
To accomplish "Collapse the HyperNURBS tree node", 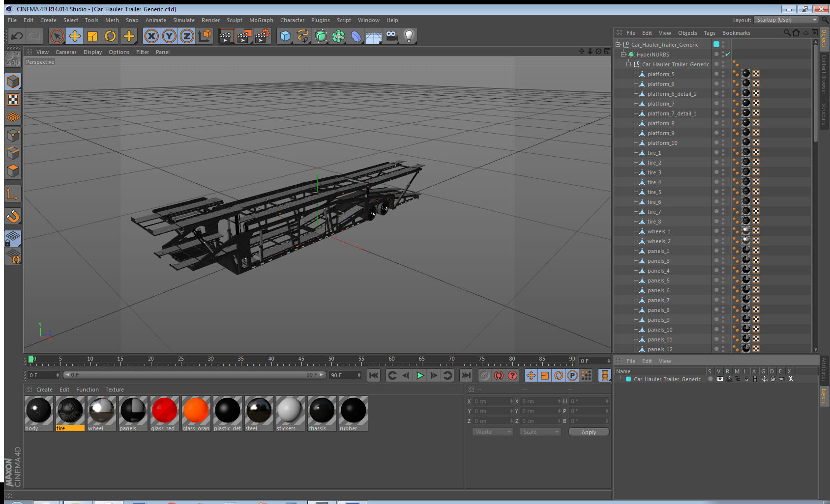I will click(x=623, y=54).
